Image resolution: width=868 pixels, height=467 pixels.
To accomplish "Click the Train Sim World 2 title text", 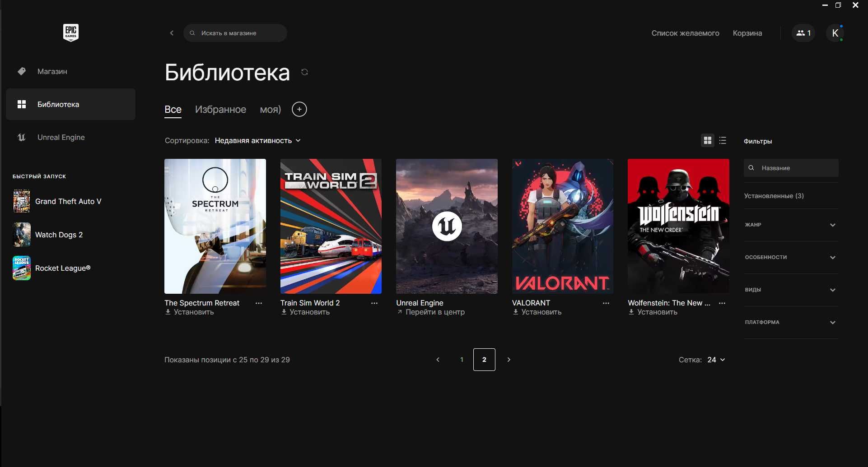I will click(x=310, y=303).
